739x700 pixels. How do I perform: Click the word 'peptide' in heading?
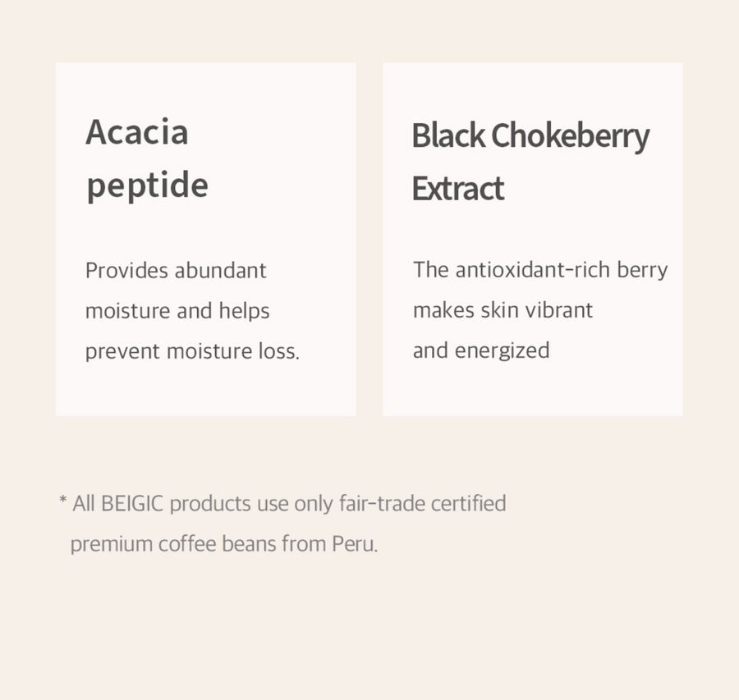click(x=148, y=186)
